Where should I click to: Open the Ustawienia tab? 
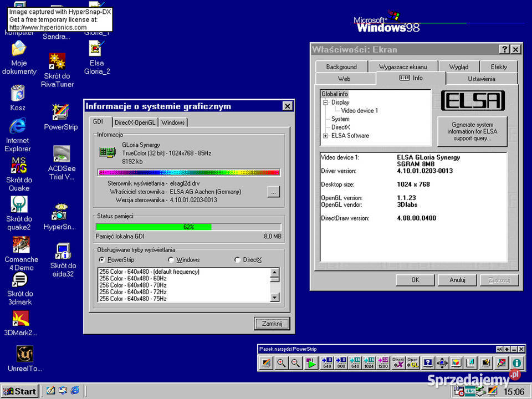[482, 79]
